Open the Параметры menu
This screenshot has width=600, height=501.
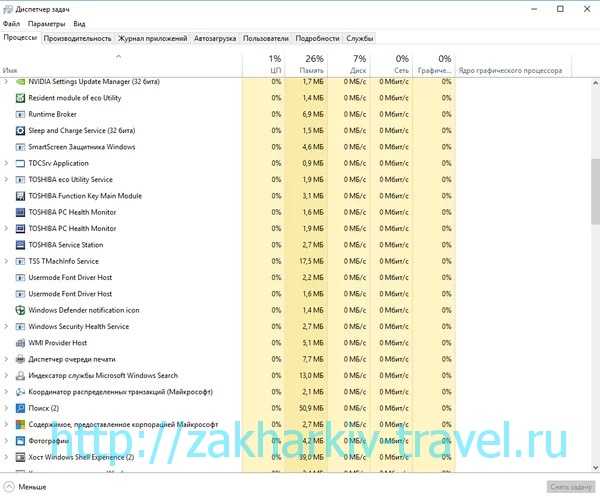pos(46,24)
